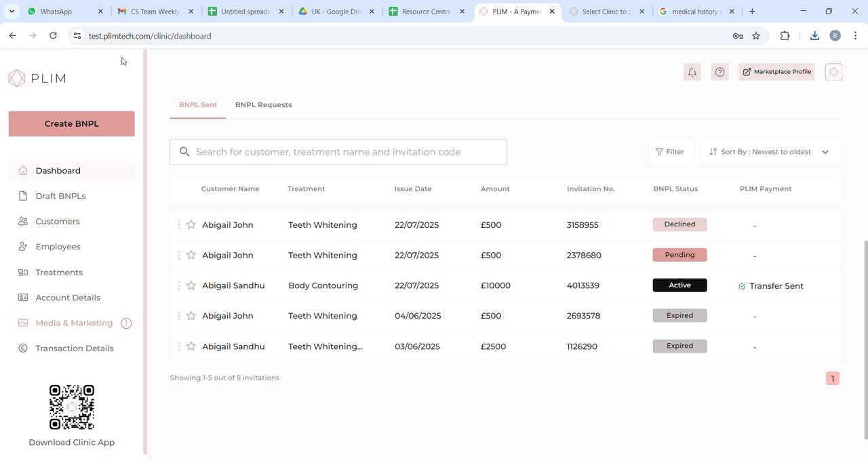Click the Download Clinic App QR code
This screenshot has width=868, height=461.
72,407
